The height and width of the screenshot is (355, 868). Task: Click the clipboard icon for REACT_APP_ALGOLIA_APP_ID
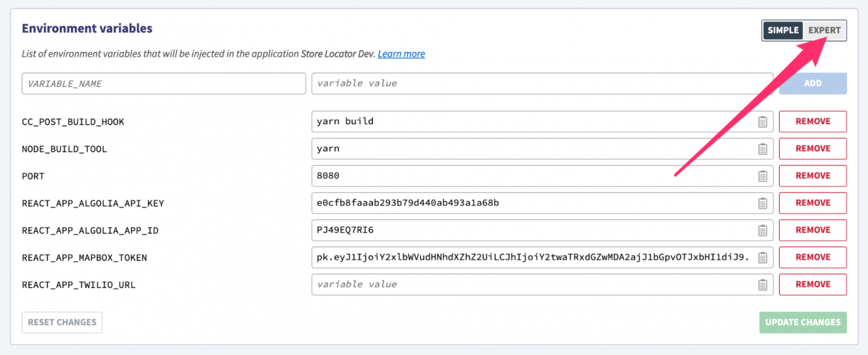(762, 230)
